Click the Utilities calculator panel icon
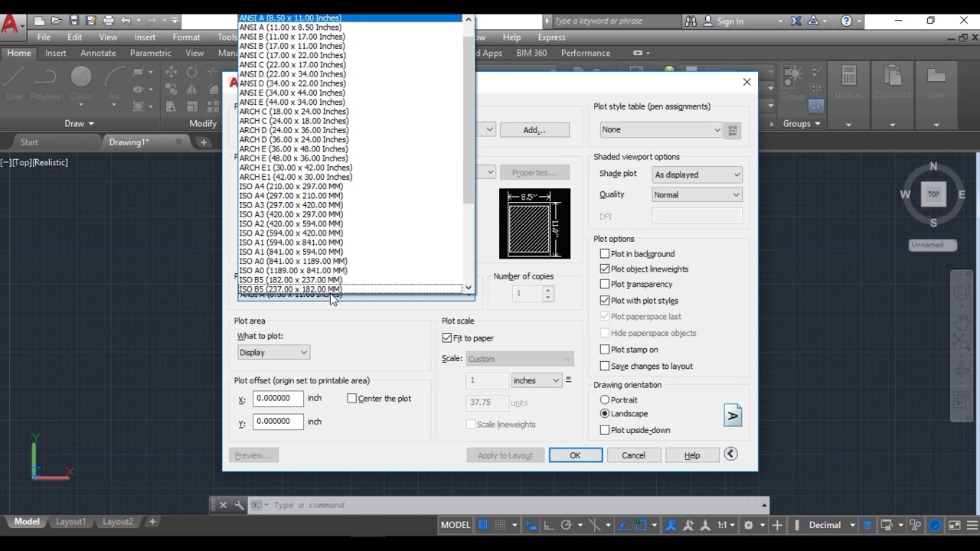Screen dimensions: 980x551 click(x=848, y=83)
